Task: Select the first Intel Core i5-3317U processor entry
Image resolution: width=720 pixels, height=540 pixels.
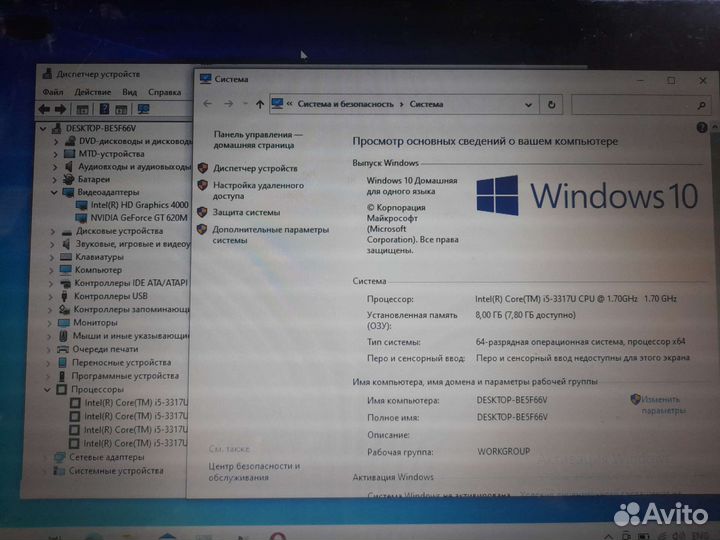Action: pos(136,403)
